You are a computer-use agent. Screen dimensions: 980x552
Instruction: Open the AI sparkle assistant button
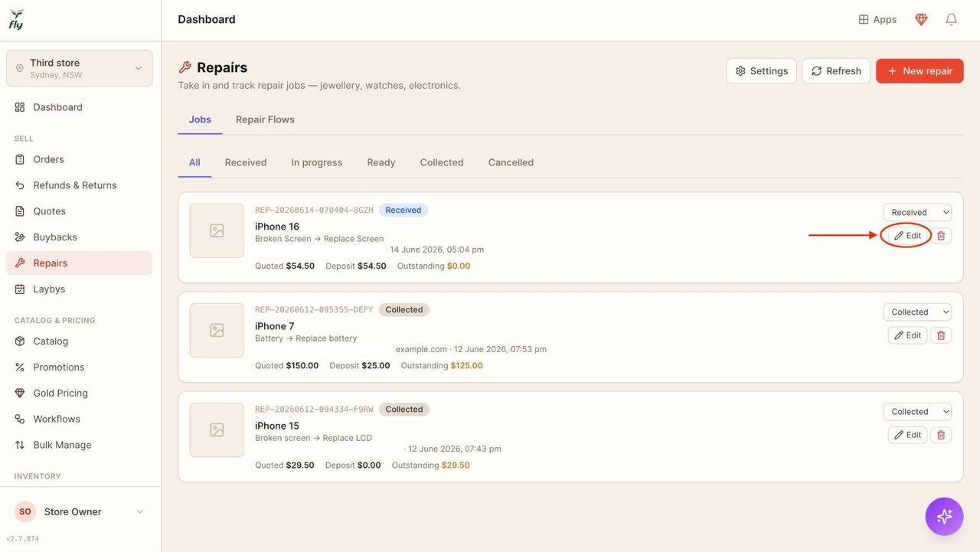(944, 516)
